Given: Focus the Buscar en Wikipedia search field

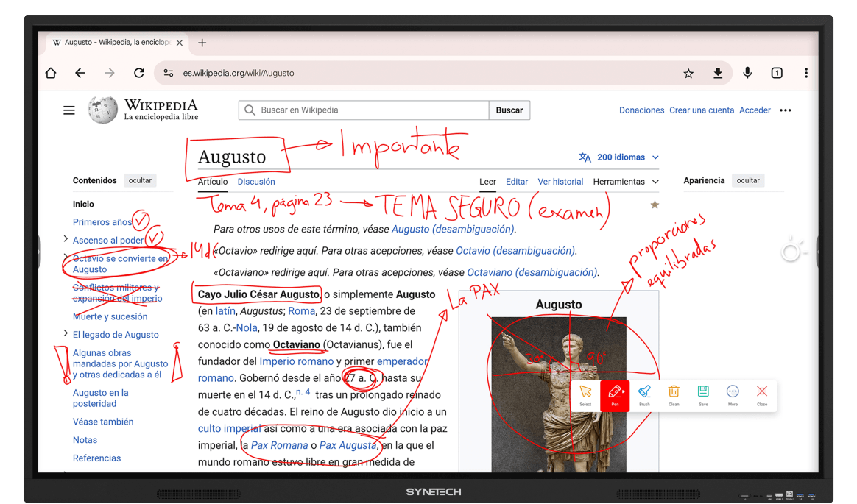Looking at the screenshot, I should (x=364, y=110).
